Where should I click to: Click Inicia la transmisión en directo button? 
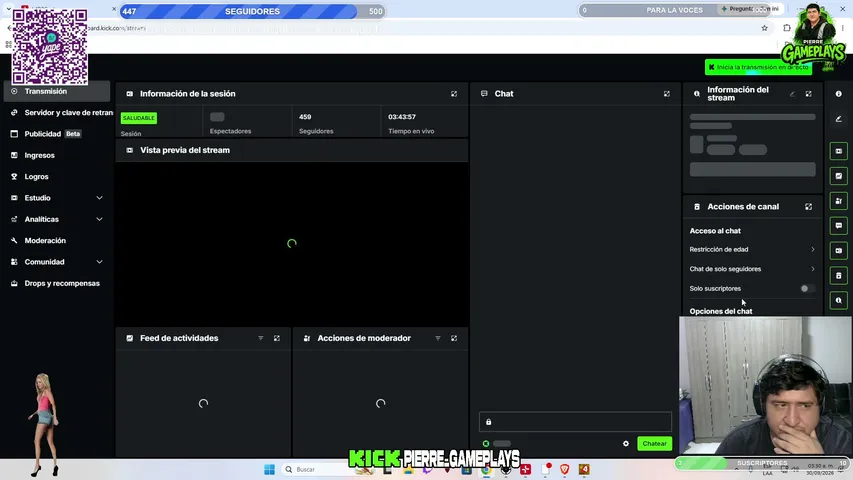click(x=758, y=67)
